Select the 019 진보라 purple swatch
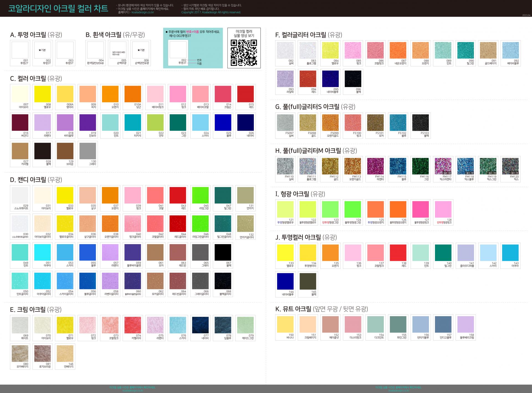The height and width of the screenshot is (393, 532). pos(88,123)
